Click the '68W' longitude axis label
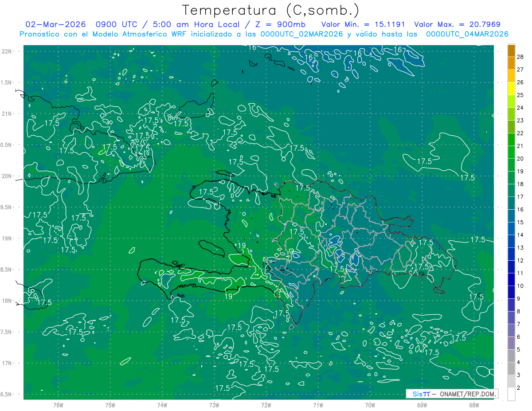The height and width of the screenshot is (411, 532). point(474,405)
